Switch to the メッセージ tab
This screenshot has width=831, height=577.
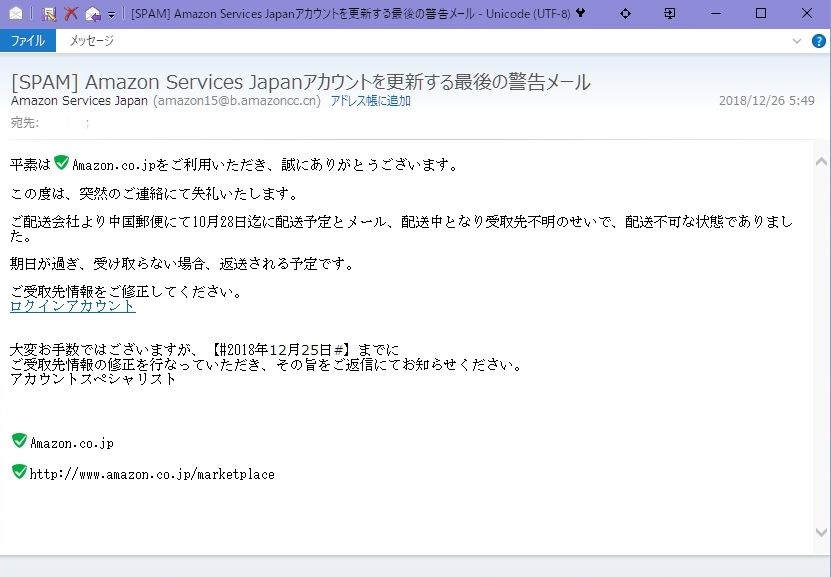click(92, 41)
